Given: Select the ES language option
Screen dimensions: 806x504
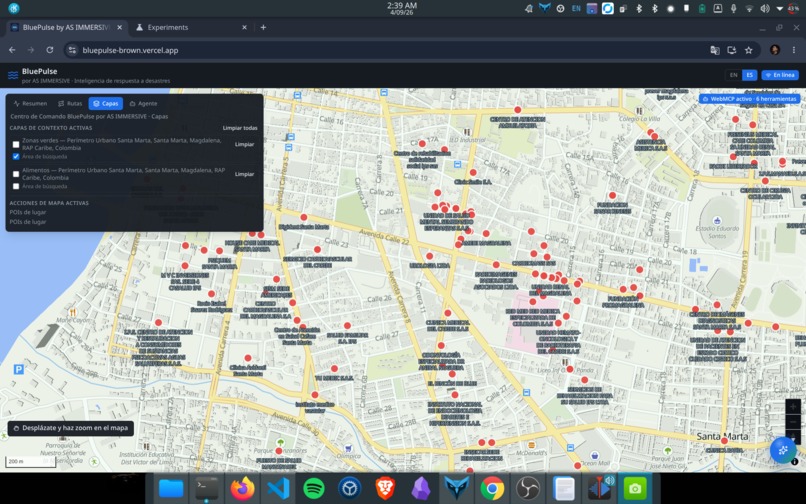Looking at the screenshot, I should pyautogui.click(x=749, y=75).
